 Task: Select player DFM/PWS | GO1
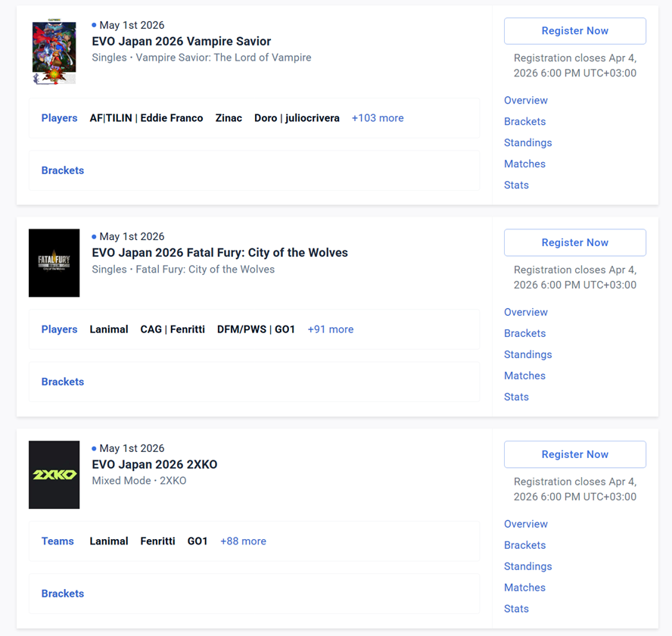click(256, 329)
